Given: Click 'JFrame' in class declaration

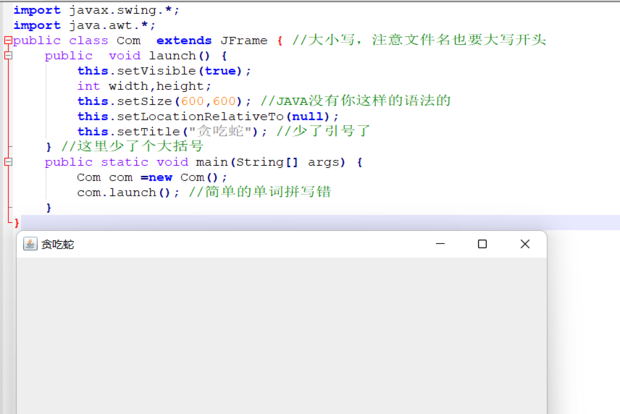Looking at the screenshot, I should [x=244, y=41].
